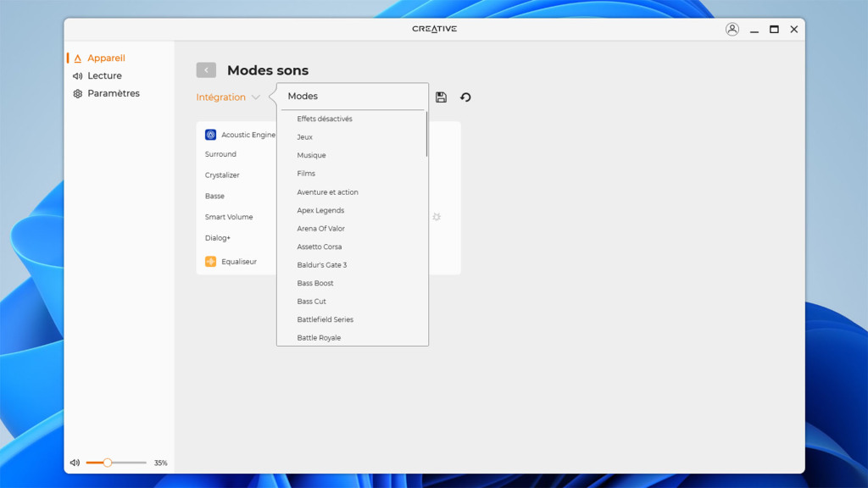Screen dimensions: 868x488
Task: Click the reset sound mode icon
Action: (465, 97)
